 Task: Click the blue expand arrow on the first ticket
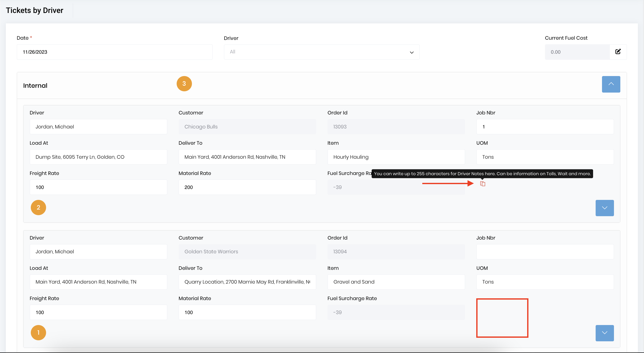(605, 208)
